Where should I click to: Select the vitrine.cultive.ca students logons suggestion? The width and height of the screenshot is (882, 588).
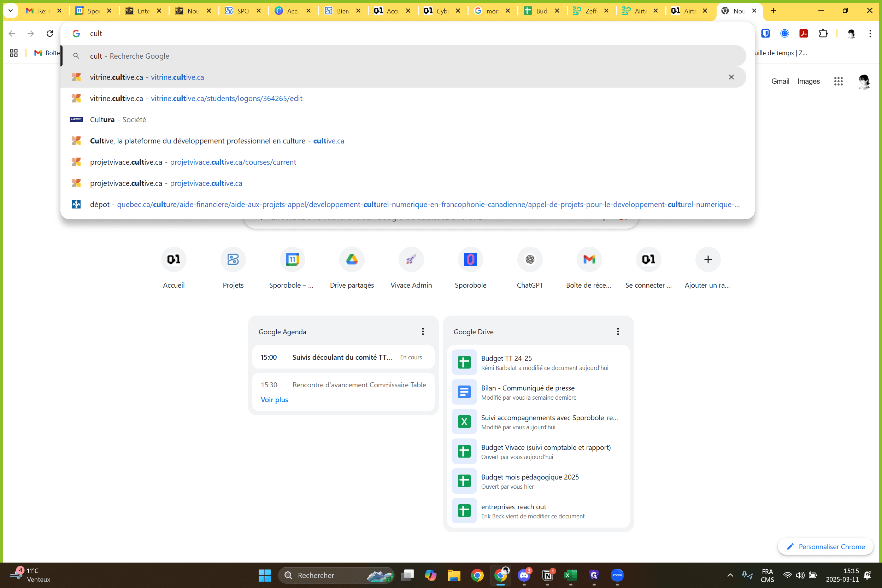pyautogui.click(x=403, y=98)
